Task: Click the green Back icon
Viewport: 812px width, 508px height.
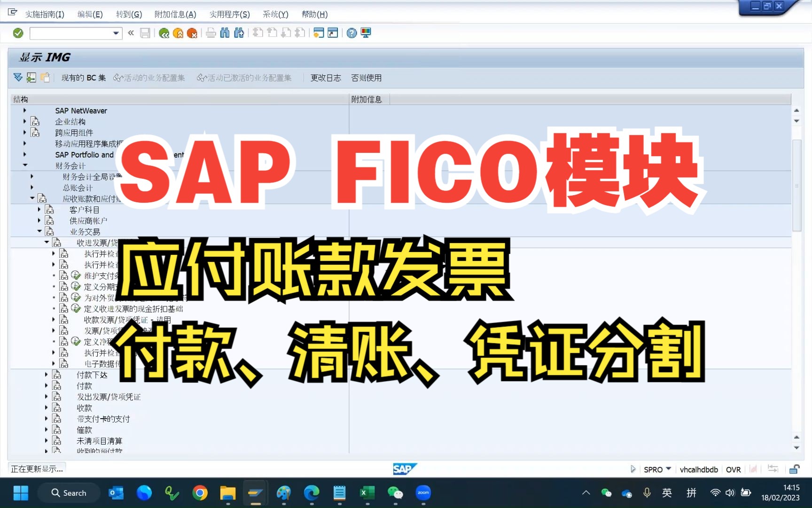Action: tap(164, 33)
